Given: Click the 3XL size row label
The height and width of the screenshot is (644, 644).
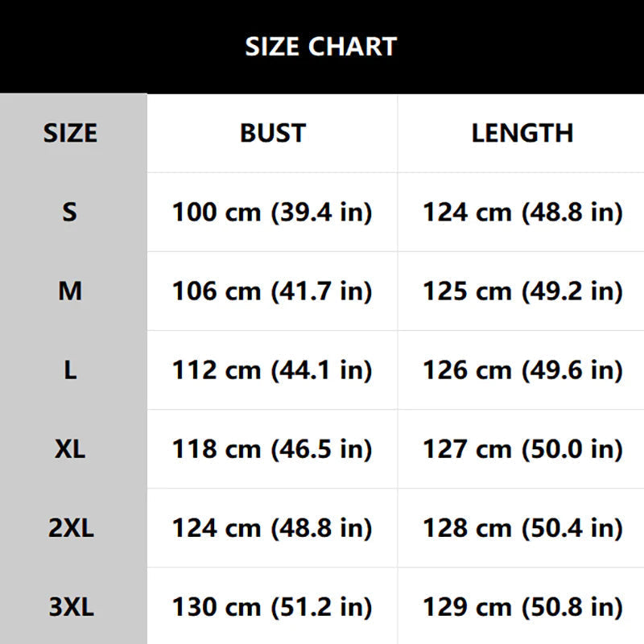Looking at the screenshot, I should tap(70, 606).
